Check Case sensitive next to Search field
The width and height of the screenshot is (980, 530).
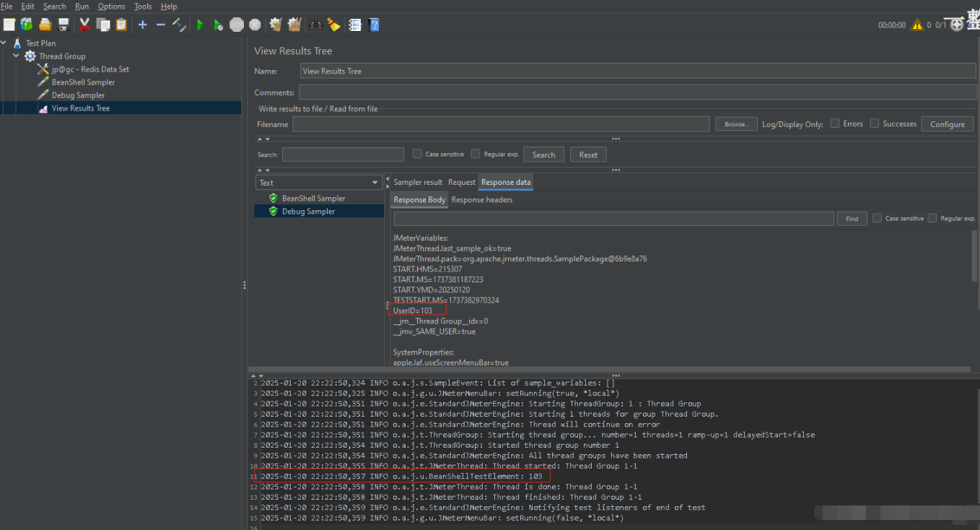[416, 154]
